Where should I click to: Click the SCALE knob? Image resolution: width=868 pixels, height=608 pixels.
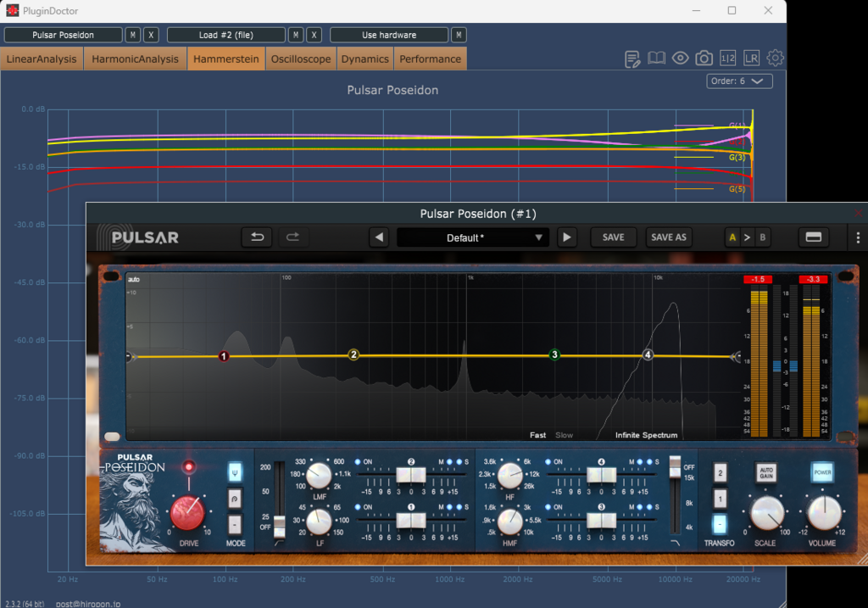766,513
